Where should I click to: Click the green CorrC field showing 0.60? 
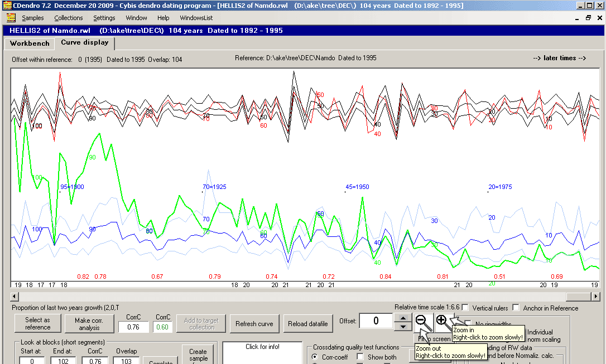pyautogui.click(x=162, y=327)
